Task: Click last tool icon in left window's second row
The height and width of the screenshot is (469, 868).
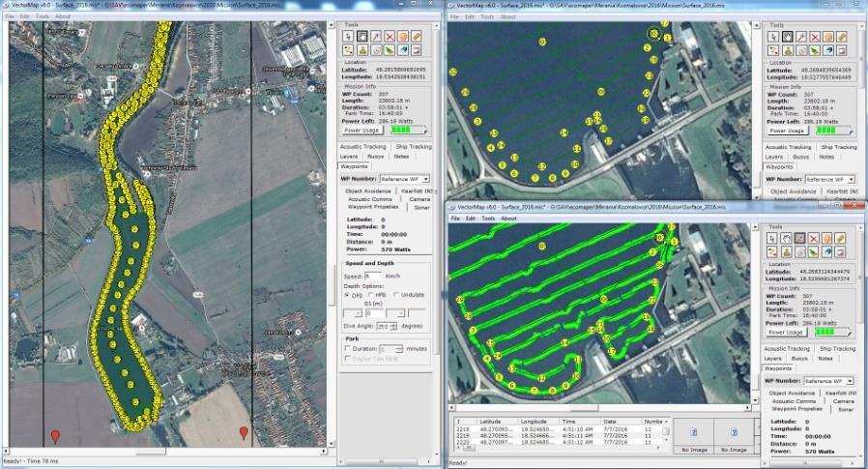Action: (x=417, y=50)
